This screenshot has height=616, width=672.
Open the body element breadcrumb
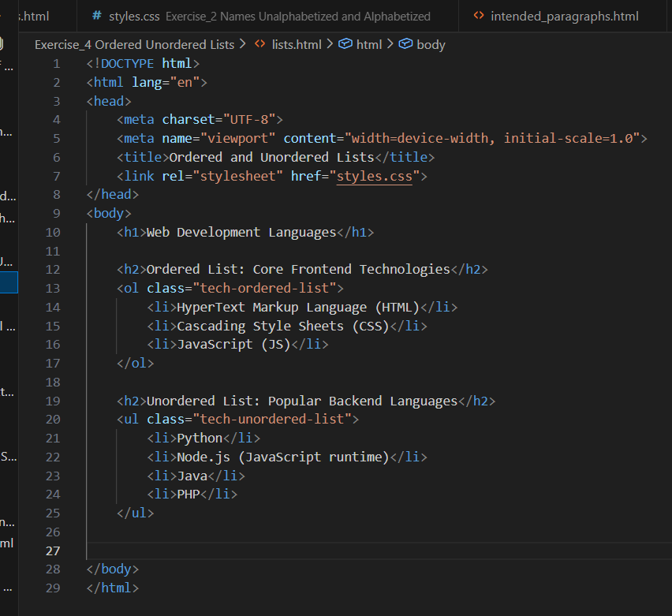point(431,44)
